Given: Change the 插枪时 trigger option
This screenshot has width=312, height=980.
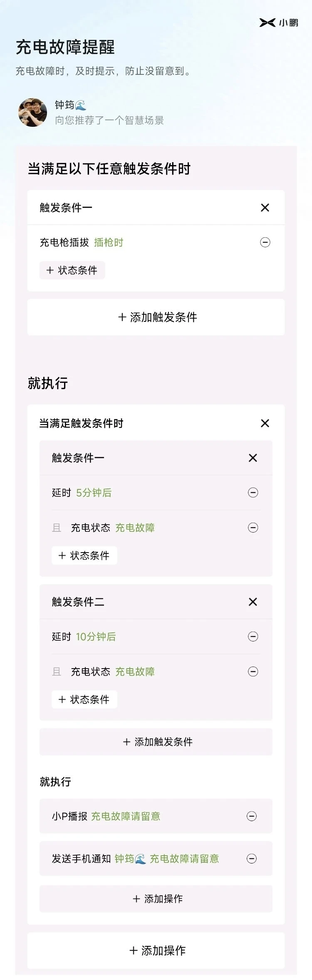Looking at the screenshot, I should tap(109, 242).
